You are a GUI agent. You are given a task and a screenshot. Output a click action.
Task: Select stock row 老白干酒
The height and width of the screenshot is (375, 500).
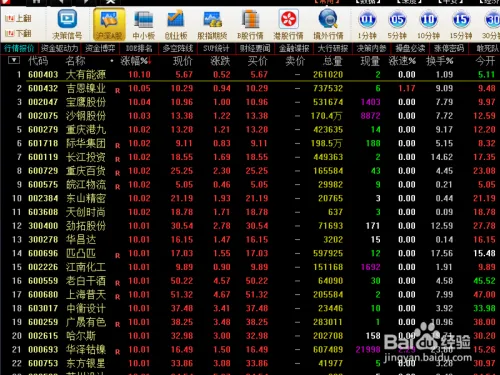coord(250,281)
